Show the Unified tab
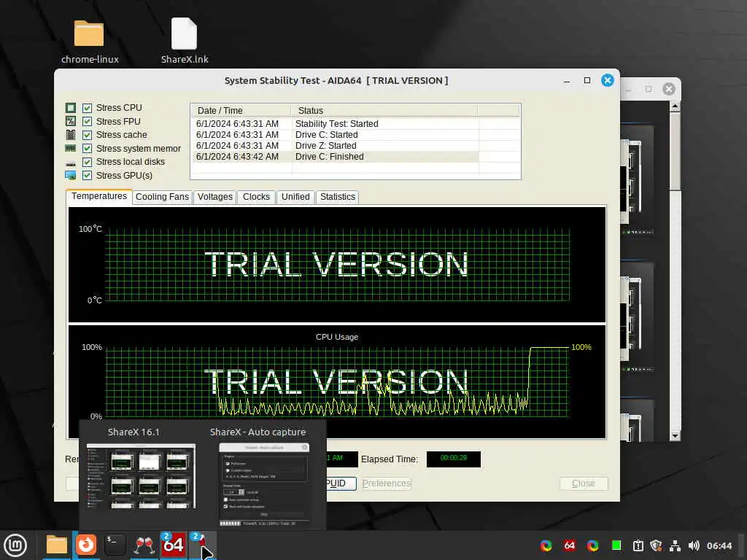Viewport: 747px width, 560px height. (x=295, y=197)
